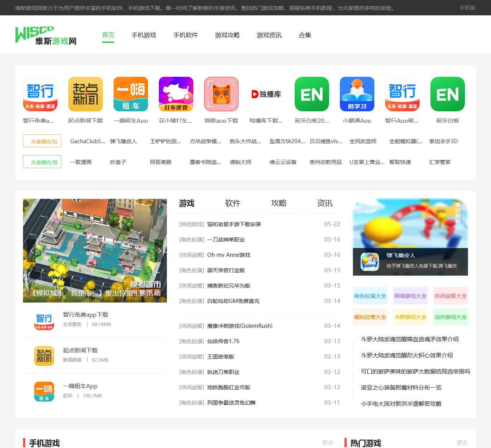Click the 弹飞橡皮人 game icon in the banner
The height and width of the screenshot is (448, 491).
pyautogui.click(x=370, y=262)
